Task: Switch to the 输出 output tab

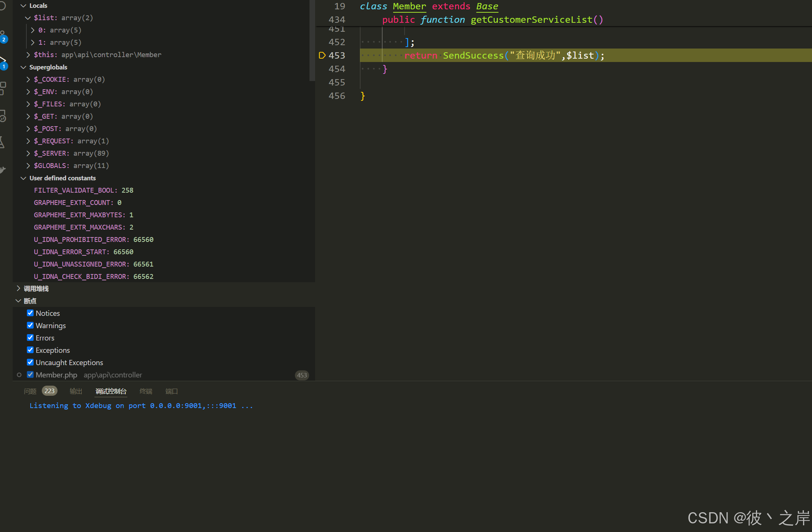Action: coord(76,391)
